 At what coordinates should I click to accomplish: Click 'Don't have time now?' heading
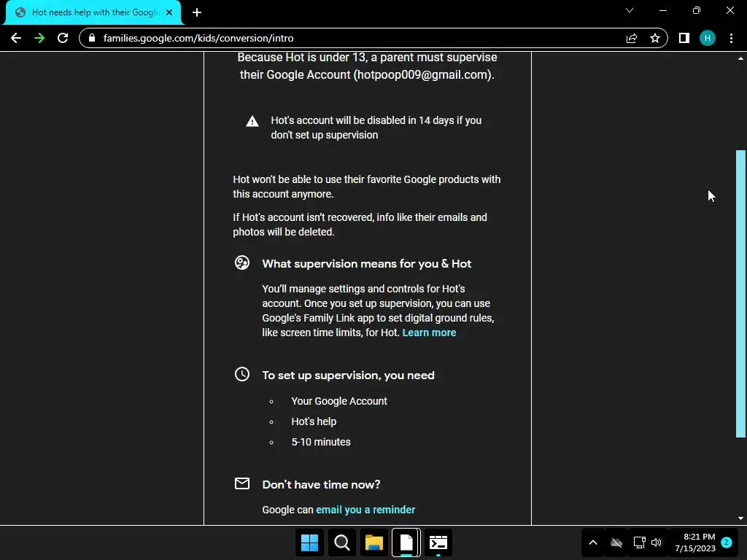coord(321,484)
